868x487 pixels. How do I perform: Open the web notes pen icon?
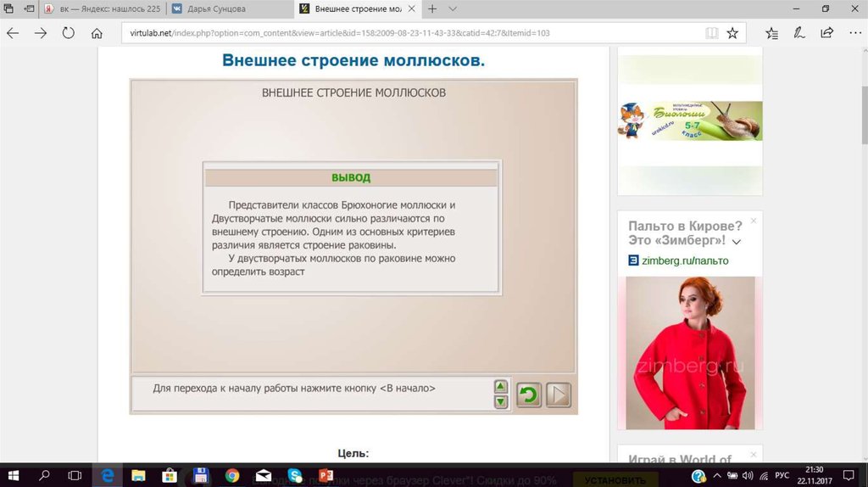click(798, 33)
